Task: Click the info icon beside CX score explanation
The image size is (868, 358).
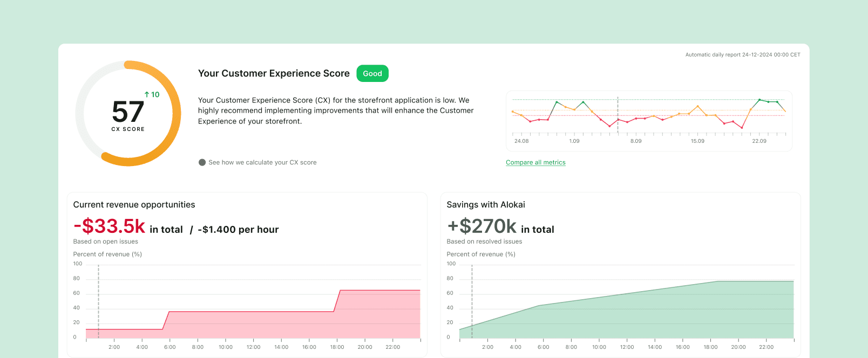Action: coord(202,162)
